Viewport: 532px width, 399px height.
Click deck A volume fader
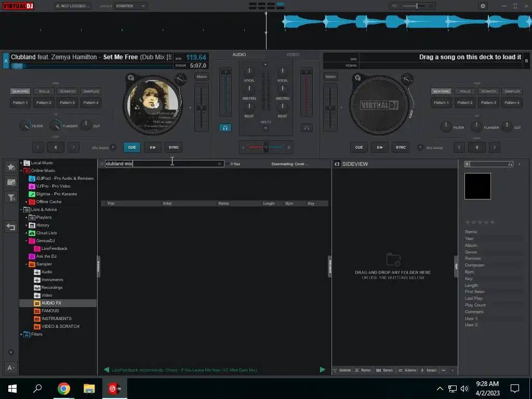pos(225,92)
